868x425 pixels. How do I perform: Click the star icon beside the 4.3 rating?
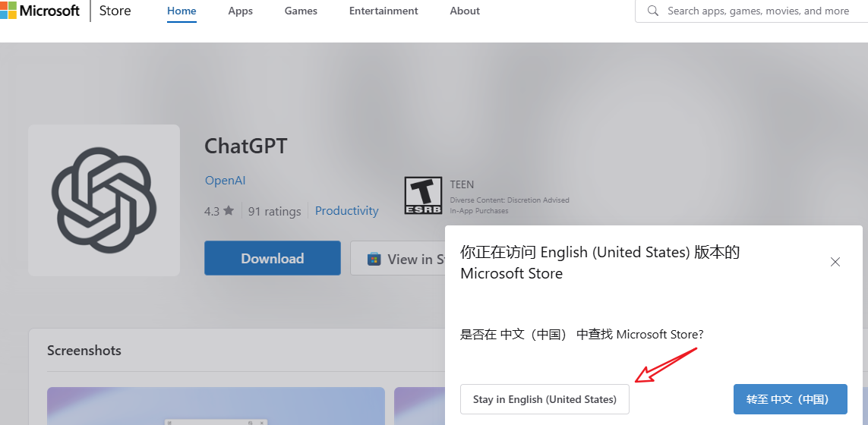point(229,211)
